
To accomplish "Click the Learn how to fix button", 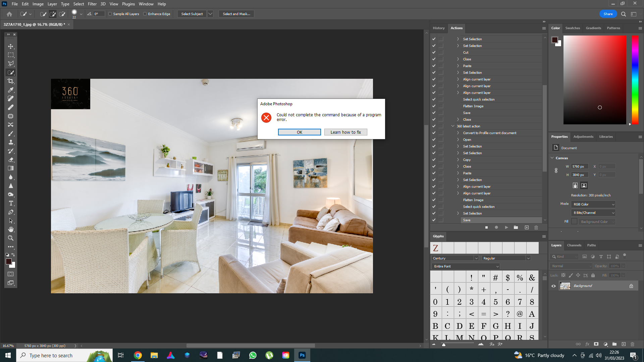I will 345,132.
